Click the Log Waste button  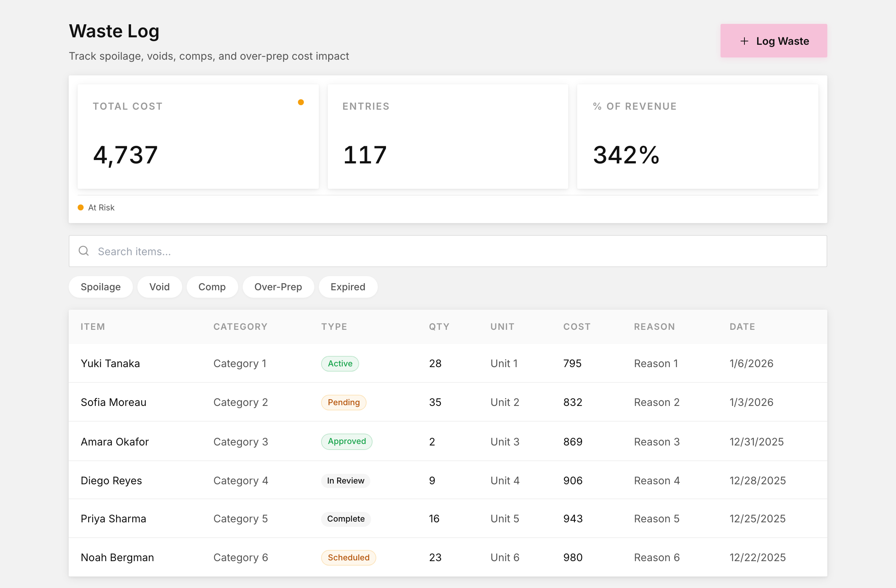click(774, 41)
